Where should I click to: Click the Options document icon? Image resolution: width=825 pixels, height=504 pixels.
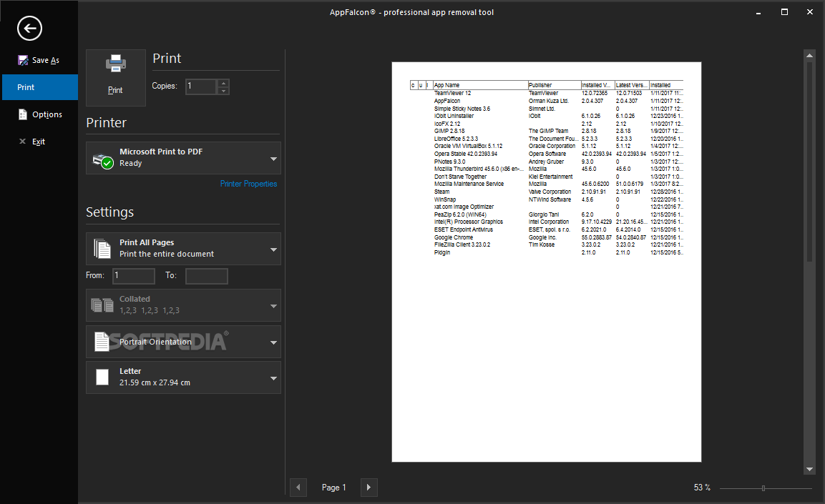[x=23, y=114]
